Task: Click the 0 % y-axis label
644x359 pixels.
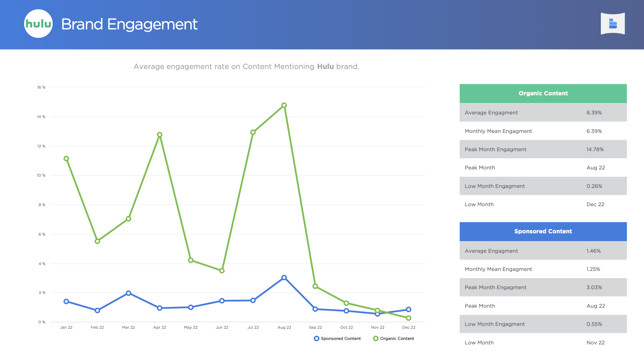Action: click(42, 322)
